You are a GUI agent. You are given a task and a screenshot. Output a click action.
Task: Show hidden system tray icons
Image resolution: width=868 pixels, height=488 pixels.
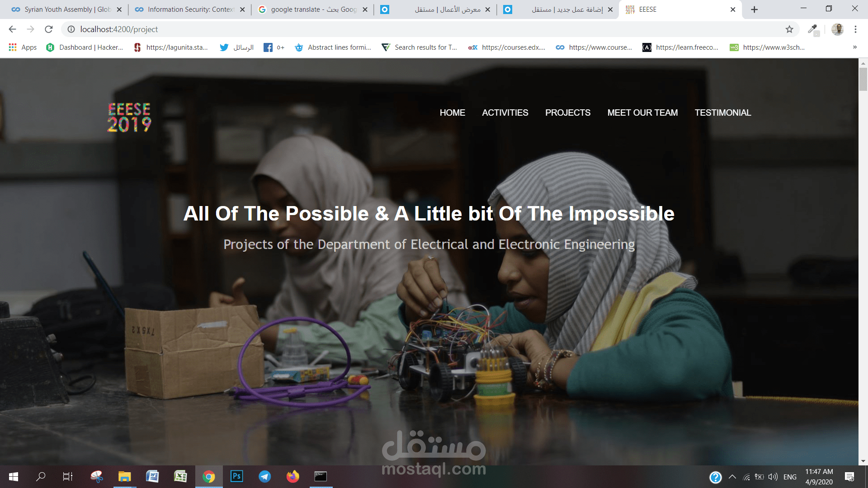pyautogui.click(x=732, y=477)
